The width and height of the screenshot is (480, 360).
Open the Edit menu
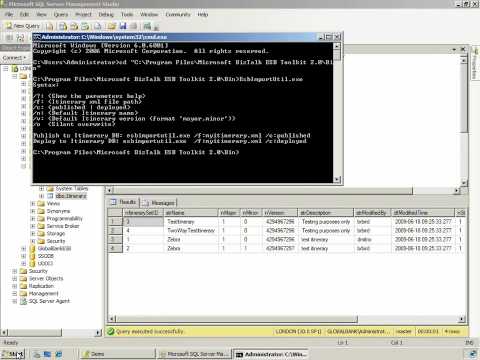click(24, 14)
